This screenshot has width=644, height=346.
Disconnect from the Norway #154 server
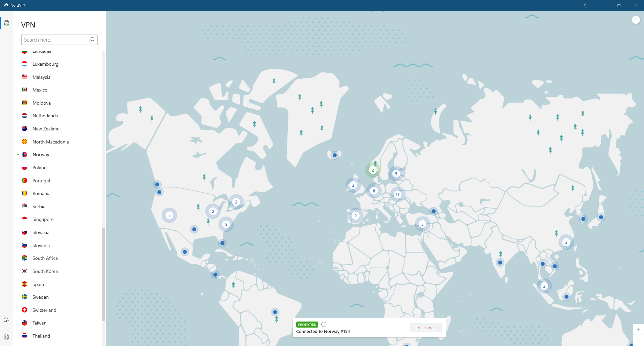[426, 328]
